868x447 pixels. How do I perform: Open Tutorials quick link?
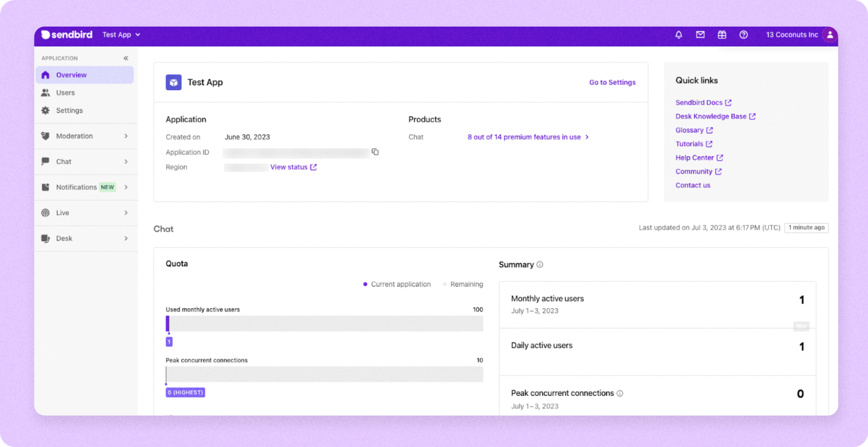point(694,144)
